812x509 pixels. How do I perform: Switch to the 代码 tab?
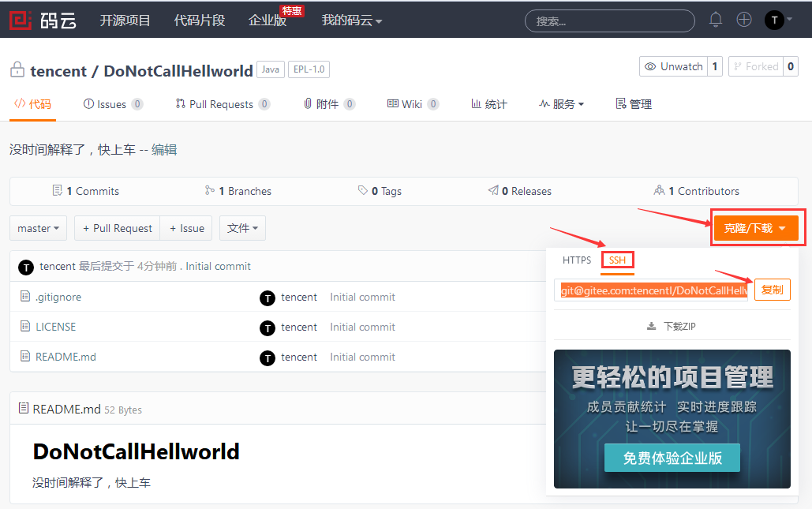point(32,104)
